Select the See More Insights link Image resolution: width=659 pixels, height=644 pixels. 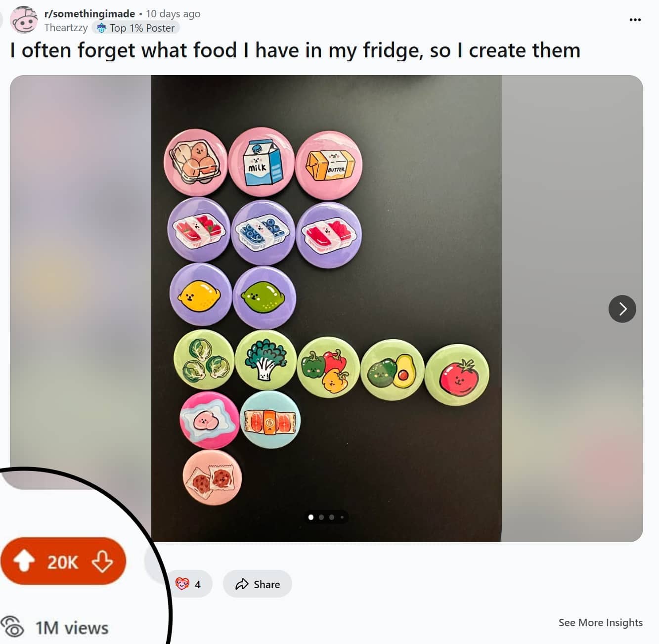click(x=601, y=623)
